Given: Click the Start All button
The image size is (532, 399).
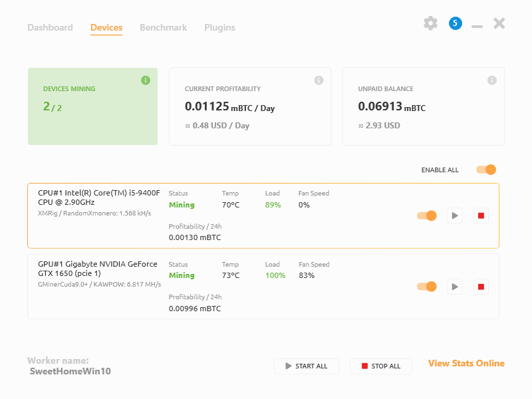Looking at the screenshot, I should coord(306,366).
